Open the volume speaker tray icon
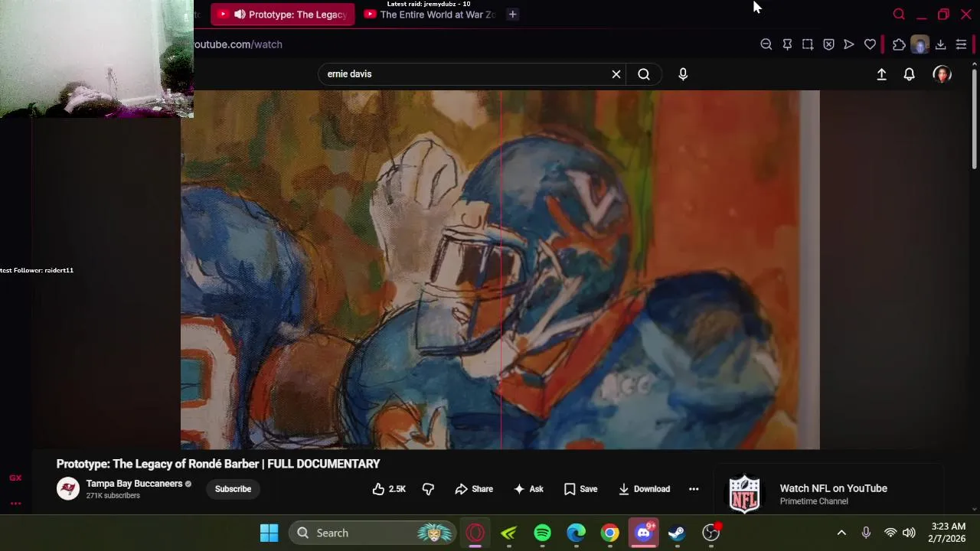Image resolution: width=980 pixels, height=551 pixels. pyautogui.click(x=909, y=533)
